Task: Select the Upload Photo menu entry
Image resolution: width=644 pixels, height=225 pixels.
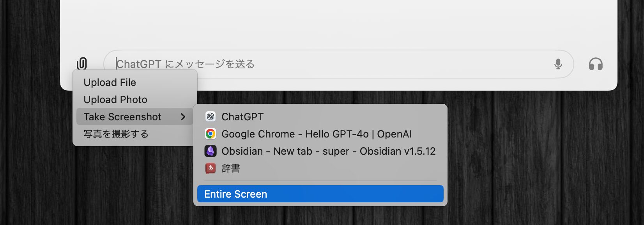Action: (x=115, y=100)
